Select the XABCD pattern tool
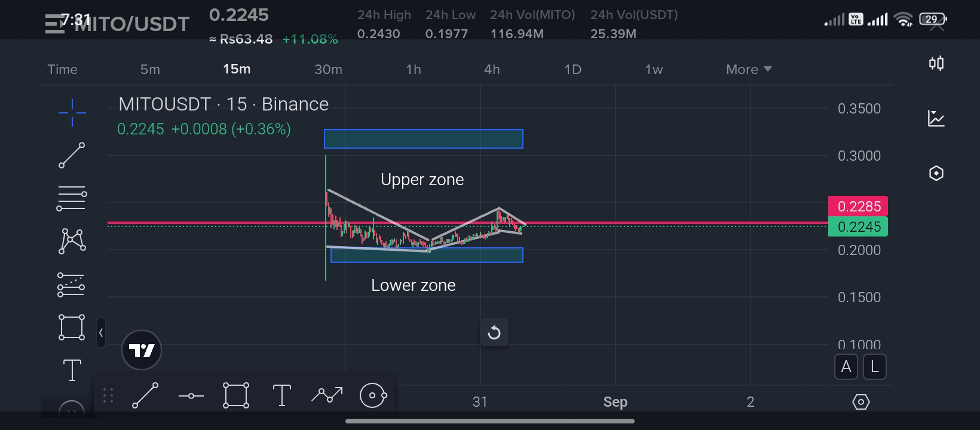The image size is (980, 430). [72, 241]
